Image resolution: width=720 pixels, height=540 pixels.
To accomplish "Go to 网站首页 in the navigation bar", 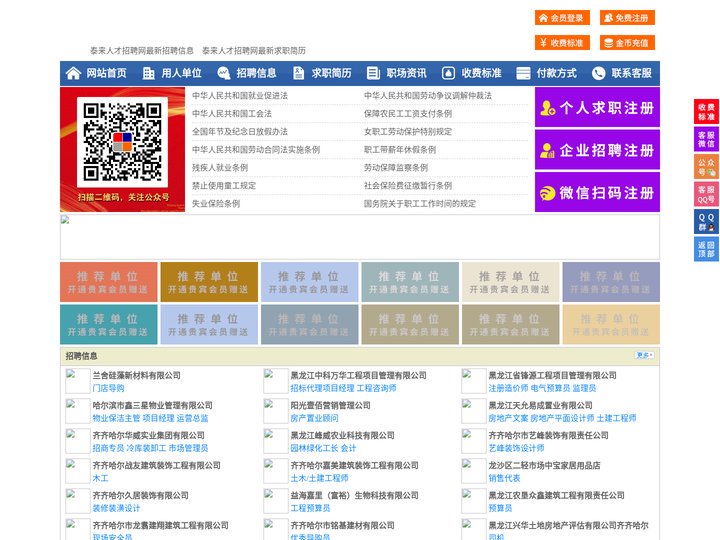I will (106, 73).
